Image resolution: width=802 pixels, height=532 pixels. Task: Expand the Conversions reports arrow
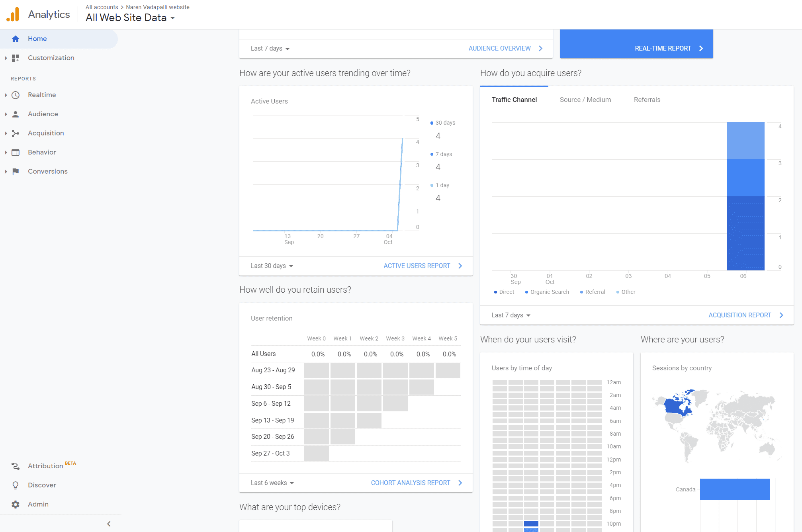tap(6, 172)
